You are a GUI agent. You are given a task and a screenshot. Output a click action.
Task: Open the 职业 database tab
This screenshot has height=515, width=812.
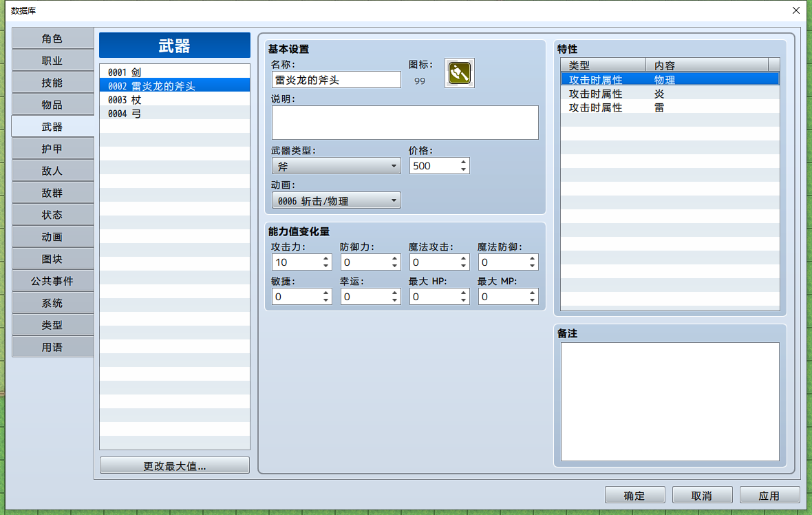click(52, 61)
